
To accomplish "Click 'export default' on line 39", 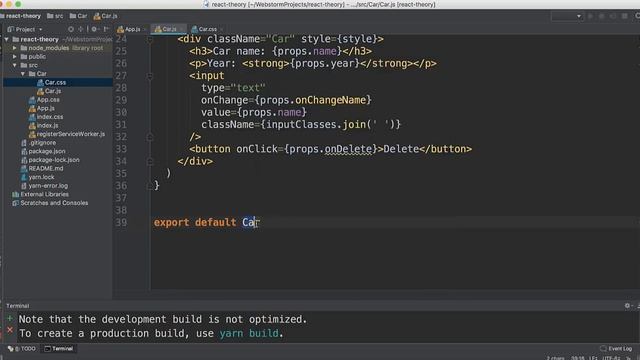I will click(195, 222).
